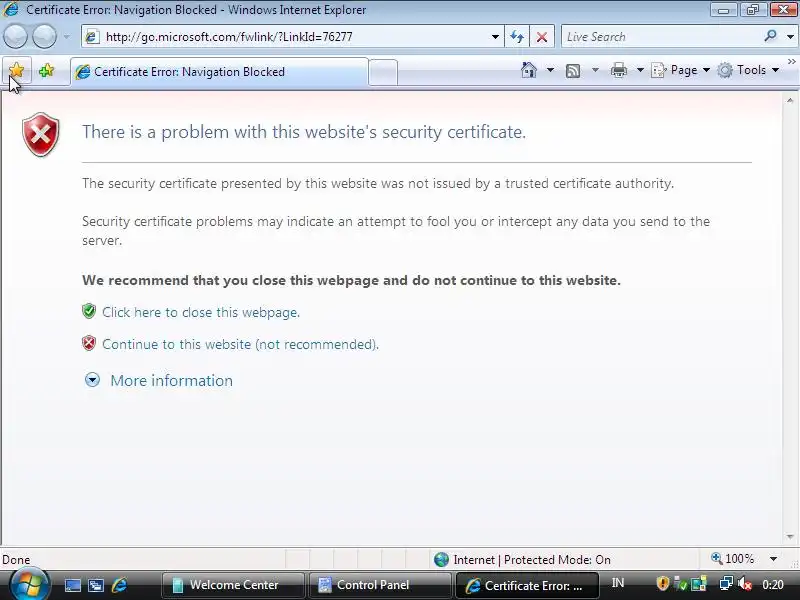The width and height of the screenshot is (800, 600).
Task: Click the red Stop loading button
Action: click(542, 37)
